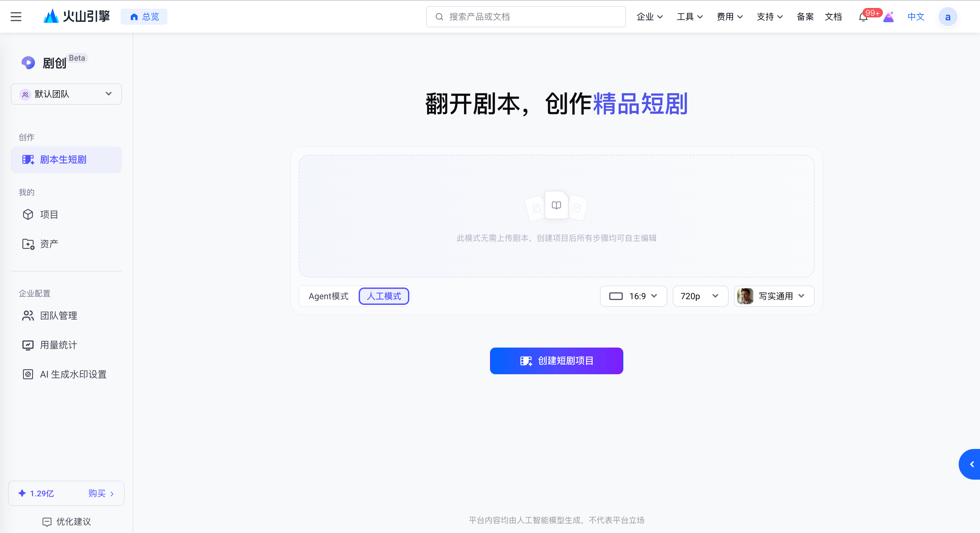Image resolution: width=980 pixels, height=533 pixels.
Task: Click the 购买 link
Action: (101, 493)
